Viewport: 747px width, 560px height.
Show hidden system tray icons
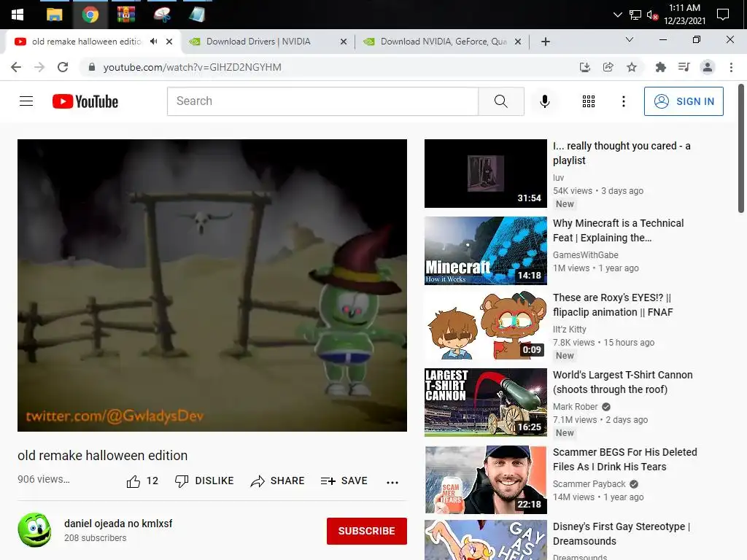point(617,15)
